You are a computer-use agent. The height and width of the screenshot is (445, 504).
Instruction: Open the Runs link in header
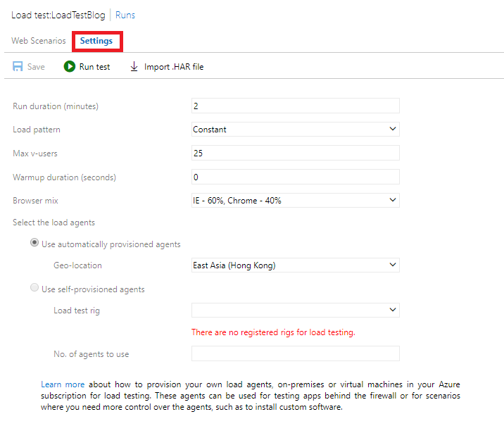pos(125,15)
